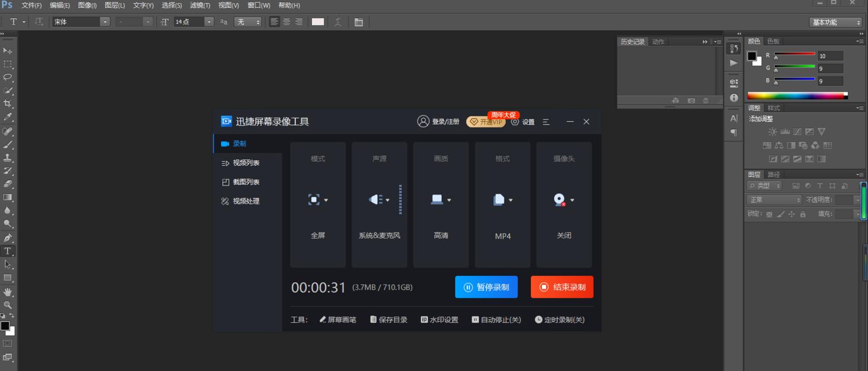Select the Lasso tool
The height and width of the screenshot is (371, 868).
click(8, 77)
